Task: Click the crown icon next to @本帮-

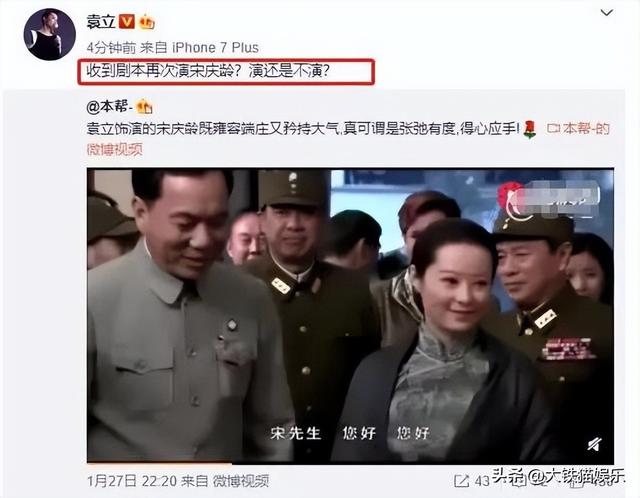Action: (x=144, y=107)
